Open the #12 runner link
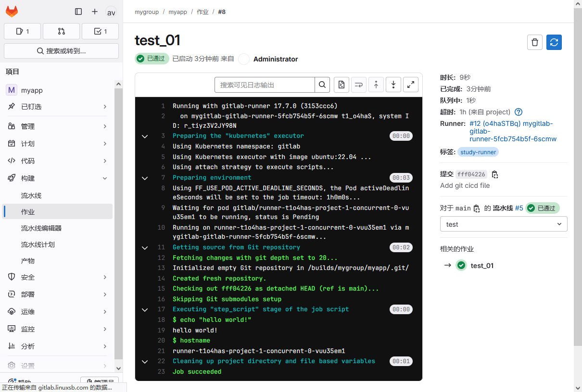 pyautogui.click(x=513, y=131)
